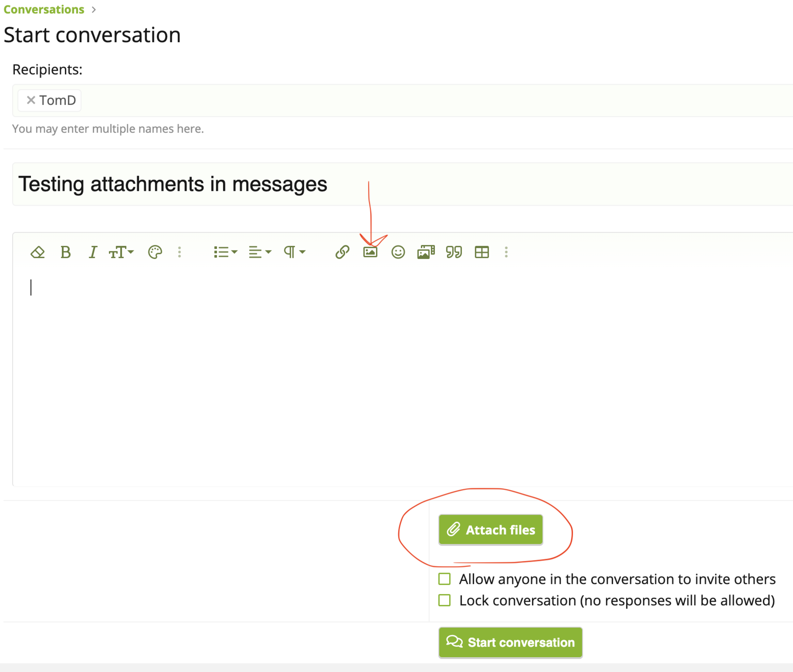Viewport: 793px width, 672px height.
Task: Insert a table in the editor
Action: tap(482, 252)
